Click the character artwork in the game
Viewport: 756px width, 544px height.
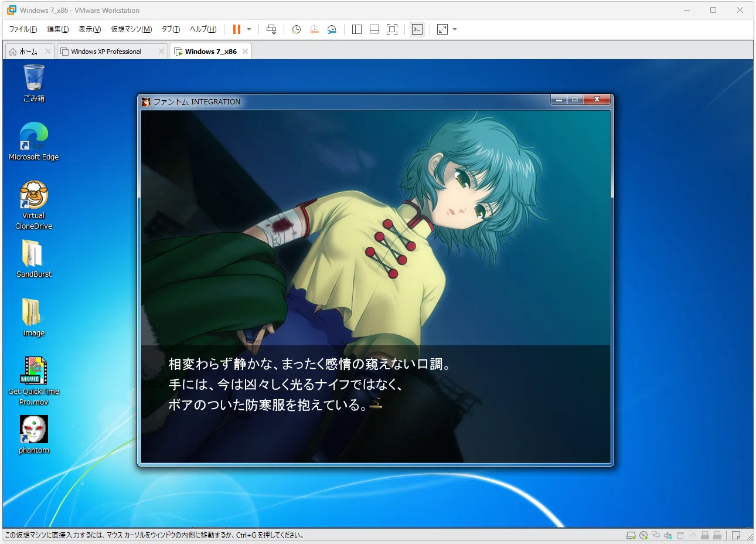click(x=375, y=227)
